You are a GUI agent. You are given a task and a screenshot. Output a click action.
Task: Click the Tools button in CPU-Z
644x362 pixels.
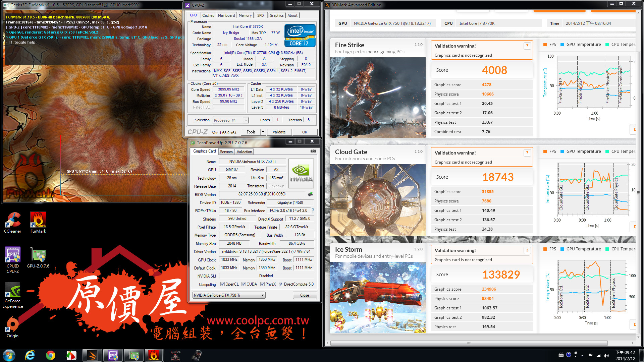click(x=251, y=132)
